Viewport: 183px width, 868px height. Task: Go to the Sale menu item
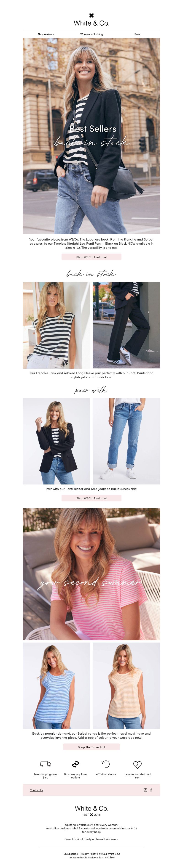[137, 34]
